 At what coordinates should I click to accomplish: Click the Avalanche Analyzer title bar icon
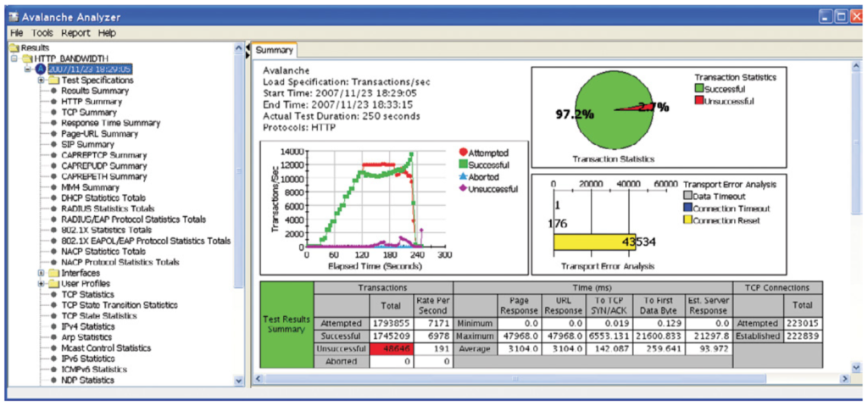pyautogui.click(x=14, y=16)
